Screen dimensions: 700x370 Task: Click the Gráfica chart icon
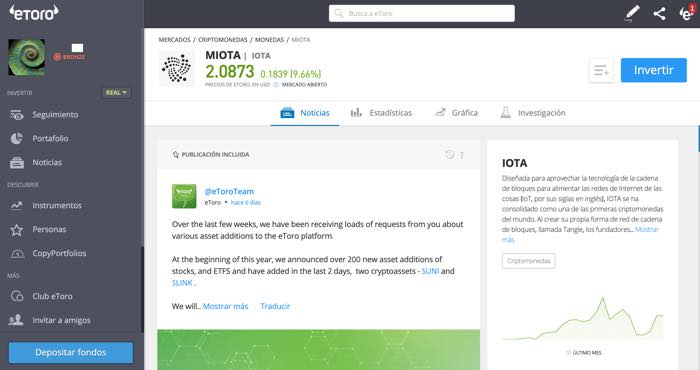[x=440, y=112]
